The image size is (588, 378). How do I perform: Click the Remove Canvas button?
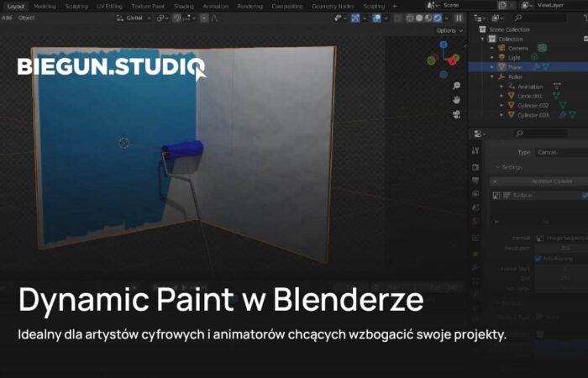point(539,181)
